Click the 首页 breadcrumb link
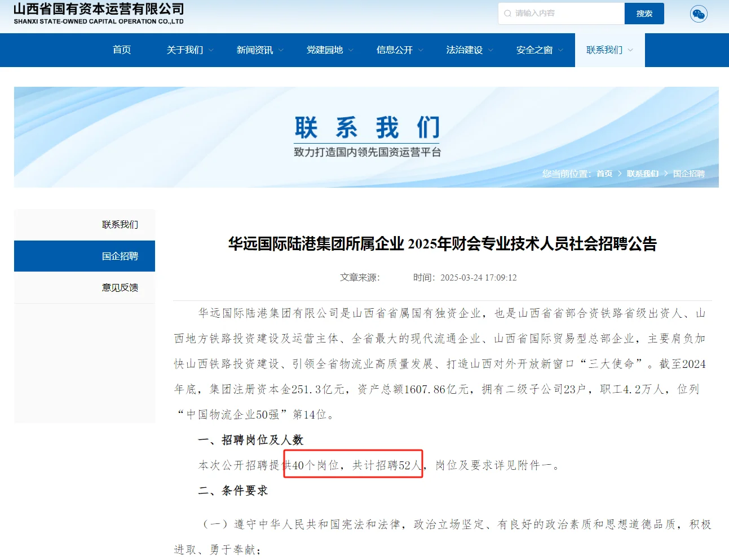Viewport: 729px width, 560px height. (x=604, y=174)
